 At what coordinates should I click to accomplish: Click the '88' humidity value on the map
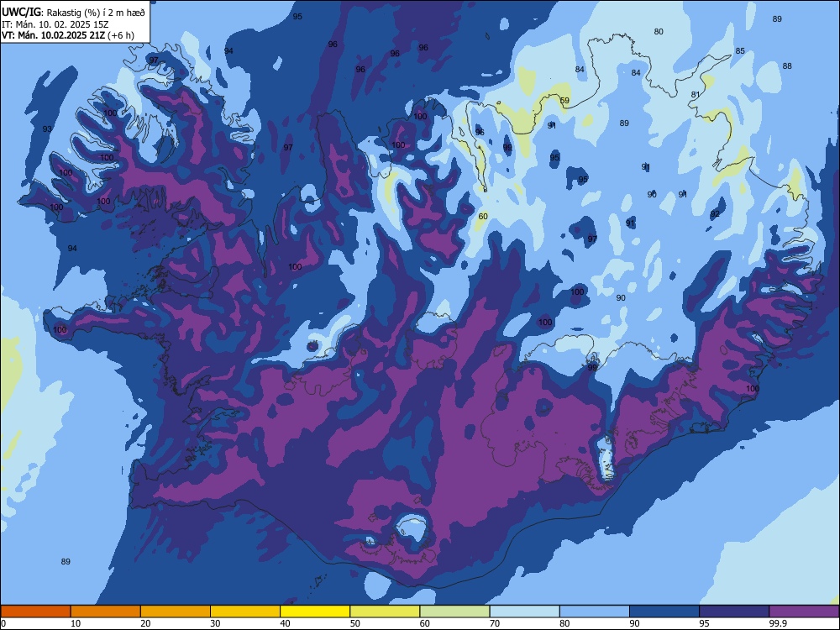tap(787, 66)
